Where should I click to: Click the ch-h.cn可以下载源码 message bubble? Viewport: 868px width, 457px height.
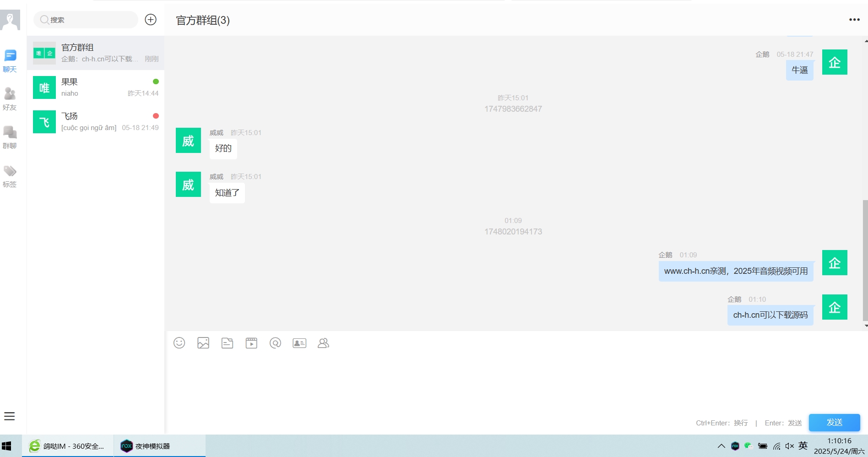click(770, 315)
